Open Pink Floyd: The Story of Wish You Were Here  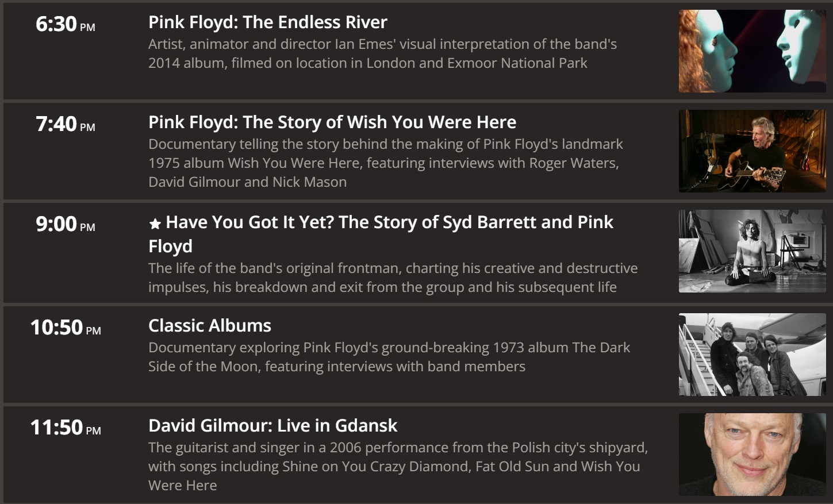332,122
